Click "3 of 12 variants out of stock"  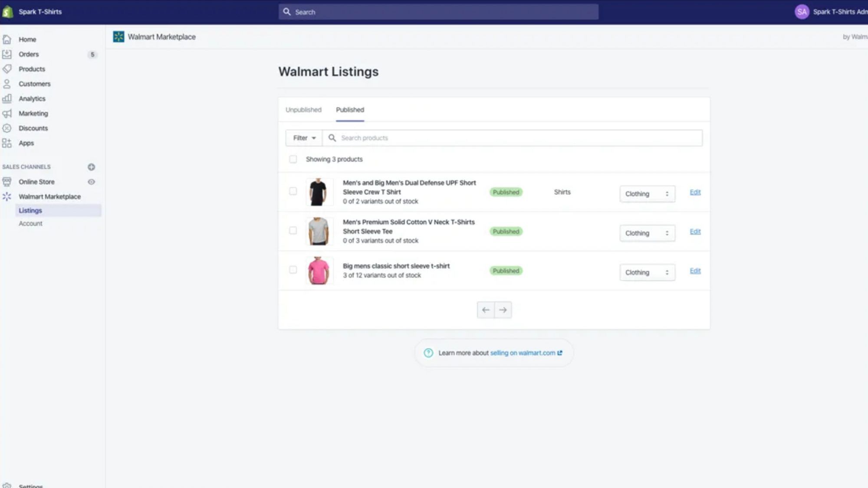tap(382, 275)
